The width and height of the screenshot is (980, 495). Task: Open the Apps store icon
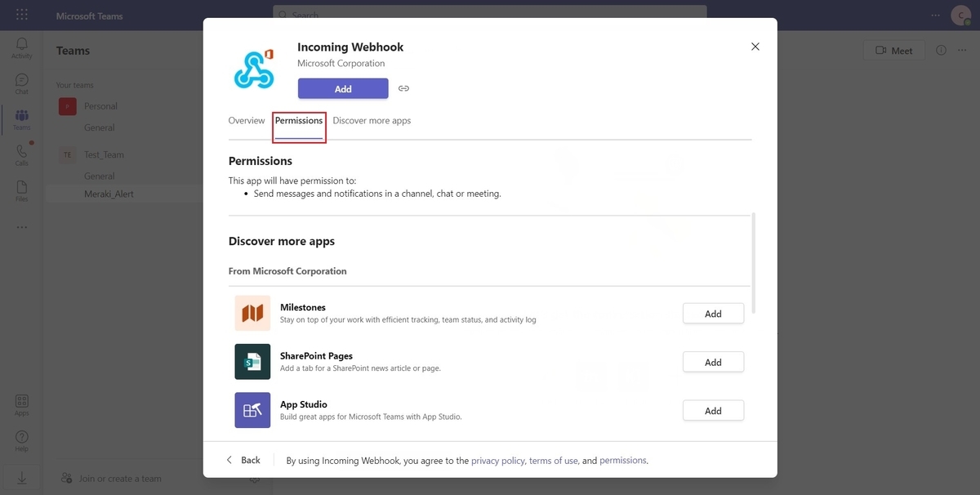pyautogui.click(x=21, y=405)
